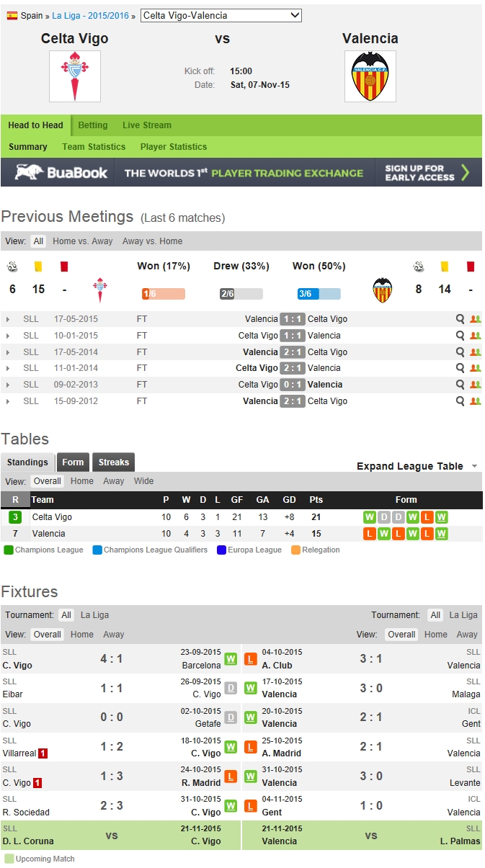The image size is (485, 868).
Task: Select 'Away vs. Home' meetings view
Action: (152, 241)
